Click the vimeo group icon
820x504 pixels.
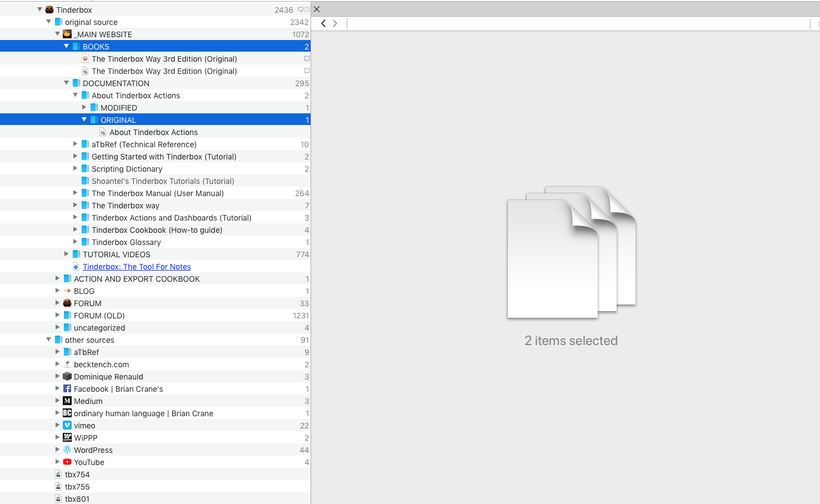tap(67, 426)
